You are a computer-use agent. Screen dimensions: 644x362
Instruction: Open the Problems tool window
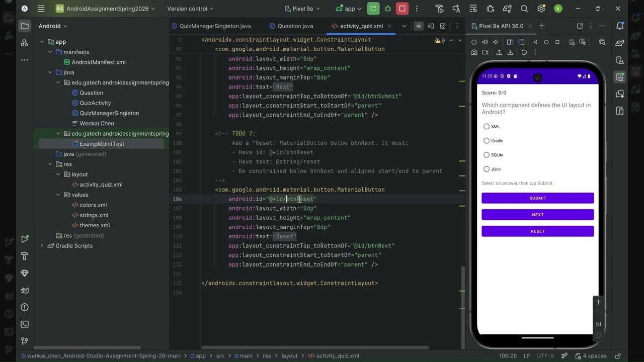24,307
